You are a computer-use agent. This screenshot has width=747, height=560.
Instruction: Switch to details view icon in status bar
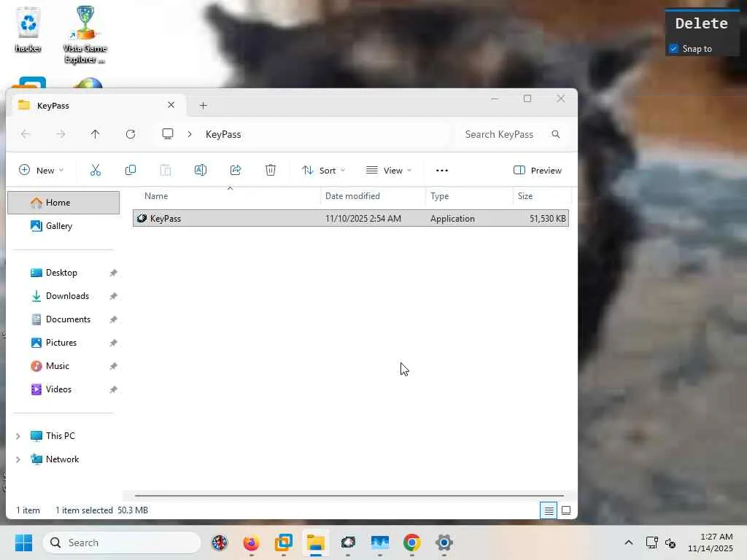tap(549, 510)
